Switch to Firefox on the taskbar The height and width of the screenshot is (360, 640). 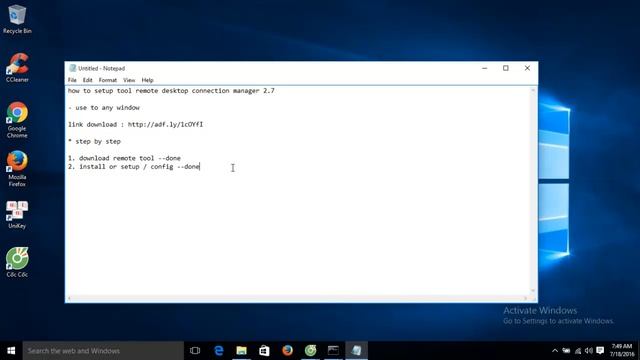coord(287,351)
